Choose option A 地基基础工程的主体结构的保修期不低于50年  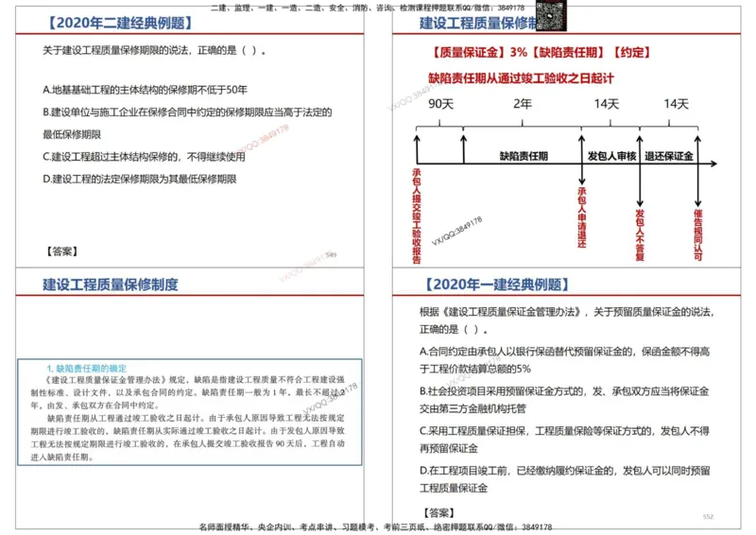[145, 90]
